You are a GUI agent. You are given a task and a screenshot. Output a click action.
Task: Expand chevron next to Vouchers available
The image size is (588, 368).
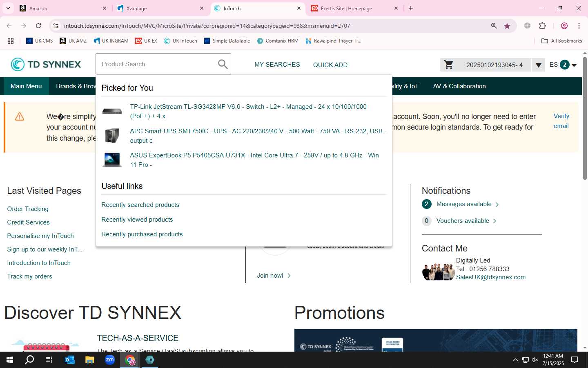click(x=494, y=221)
